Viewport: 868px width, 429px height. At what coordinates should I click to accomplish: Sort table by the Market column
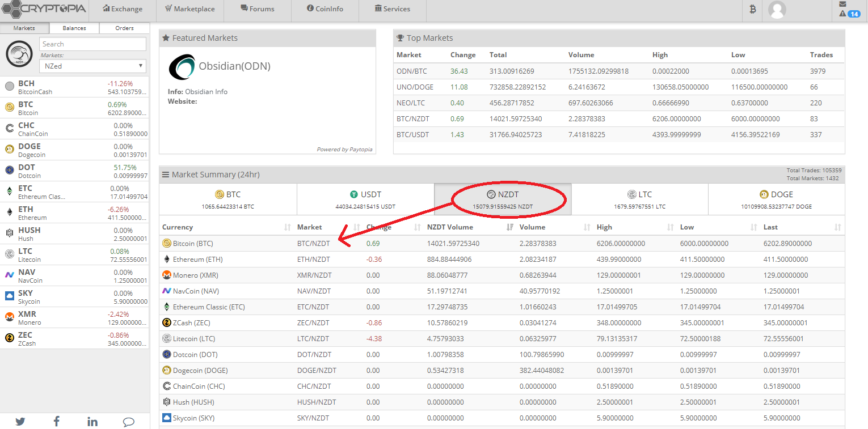pyautogui.click(x=329, y=227)
